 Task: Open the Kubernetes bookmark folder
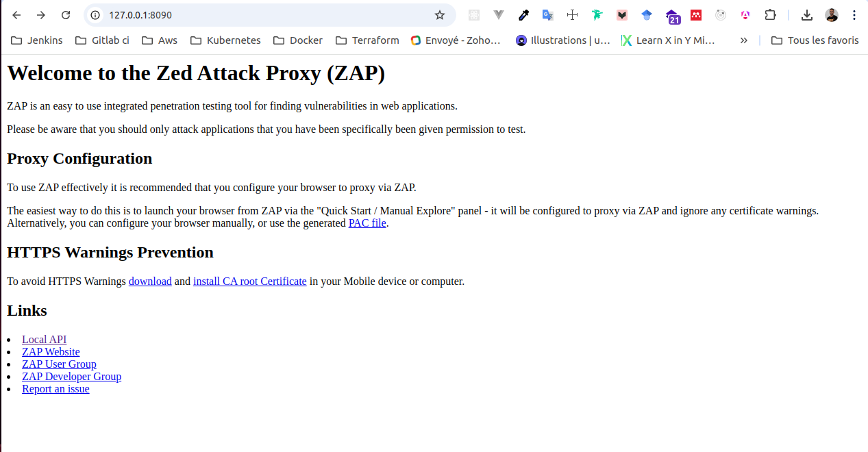point(225,40)
